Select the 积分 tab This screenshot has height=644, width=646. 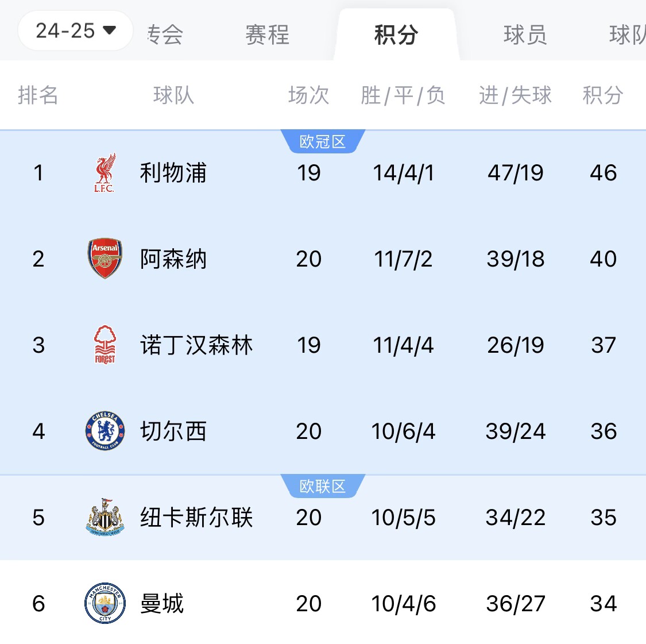pos(396,35)
